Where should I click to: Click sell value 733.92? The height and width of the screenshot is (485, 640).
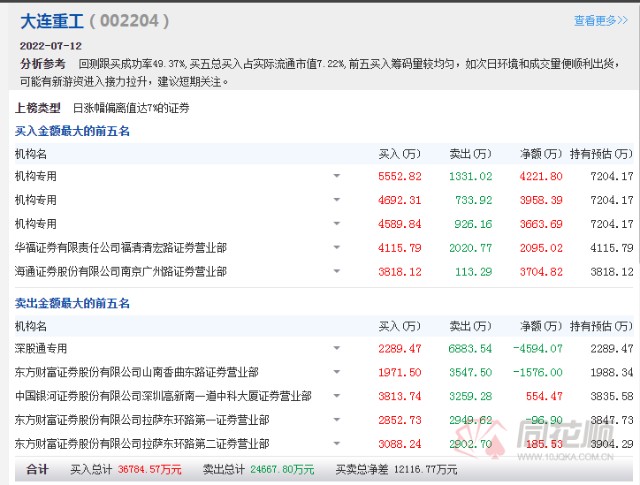click(x=474, y=200)
